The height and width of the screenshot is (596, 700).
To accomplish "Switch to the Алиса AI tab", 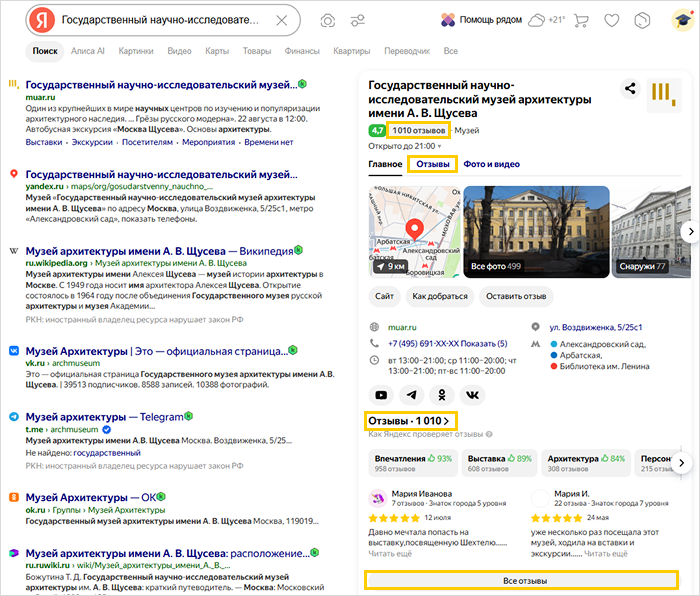I will [88, 51].
